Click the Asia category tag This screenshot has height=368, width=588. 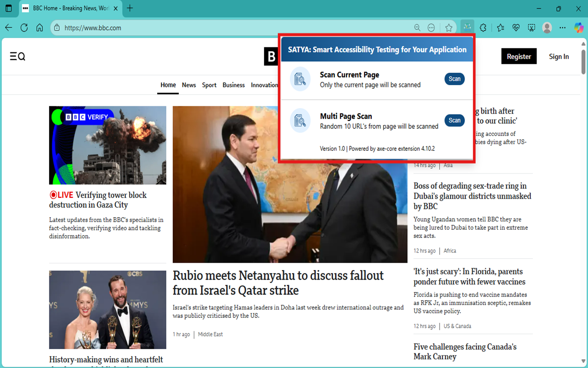click(x=448, y=165)
